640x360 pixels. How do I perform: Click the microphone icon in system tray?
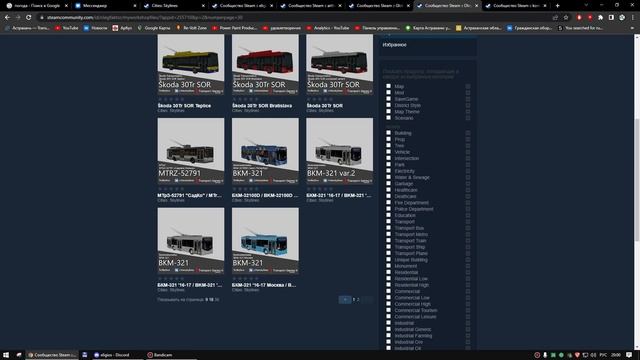tap(545, 355)
